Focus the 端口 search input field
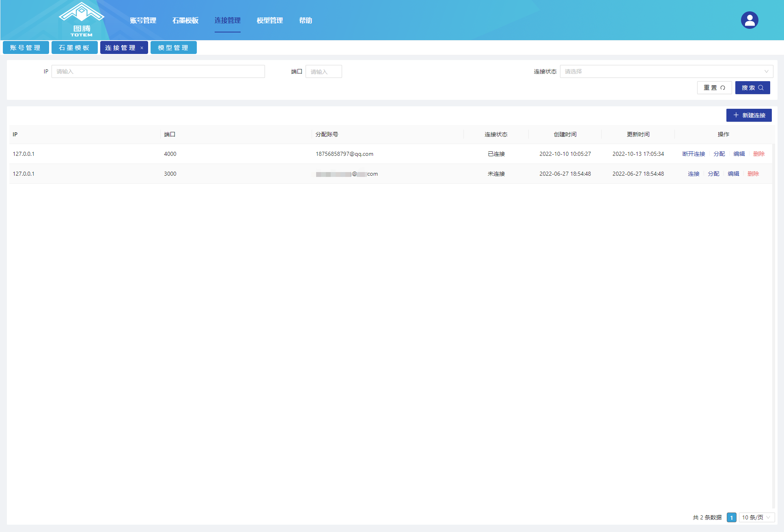784x532 pixels. (323, 71)
